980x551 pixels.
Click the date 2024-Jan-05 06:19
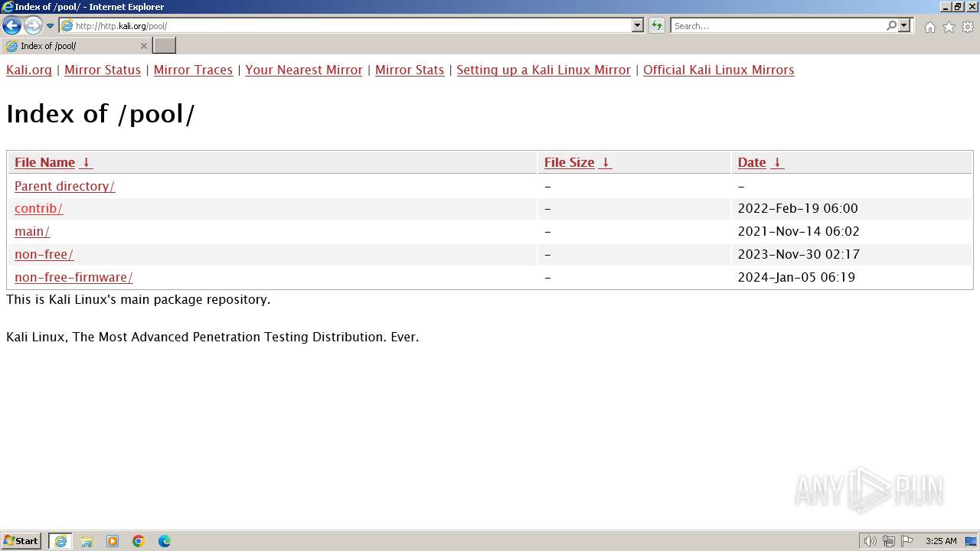(x=796, y=277)
